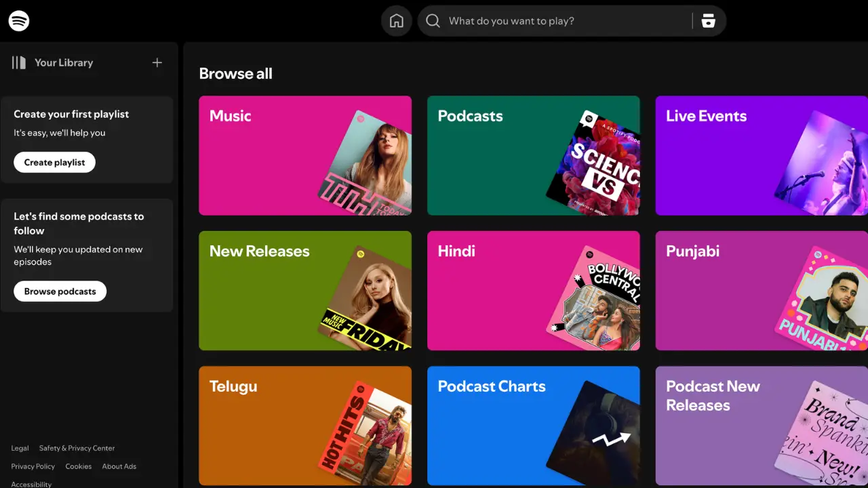Click the magnifying glass search icon

coord(433,21)
